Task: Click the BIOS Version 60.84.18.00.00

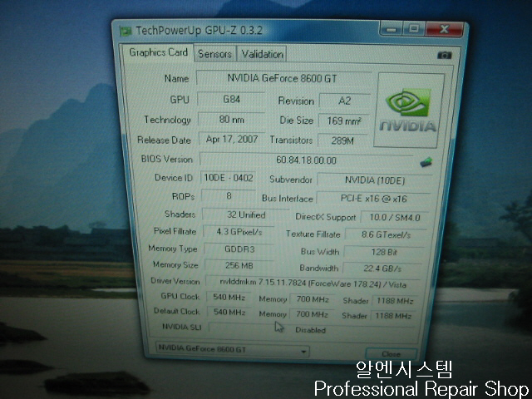Action: [x=307, y=160]
